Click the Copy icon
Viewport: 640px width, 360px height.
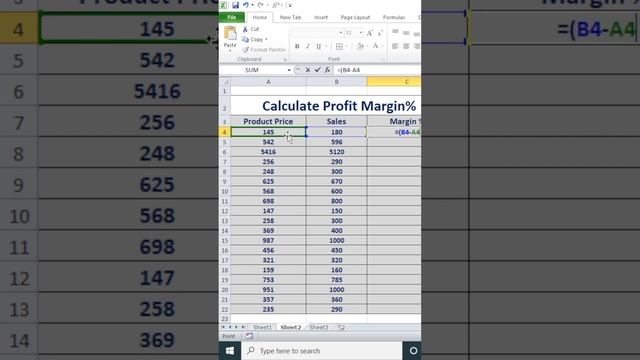pos(245,39)
